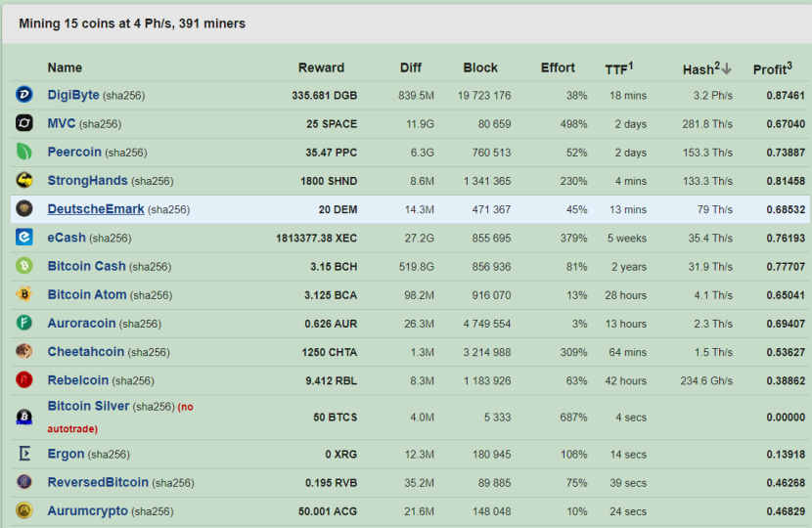Sort by the Hash column header

click(701, 68)
